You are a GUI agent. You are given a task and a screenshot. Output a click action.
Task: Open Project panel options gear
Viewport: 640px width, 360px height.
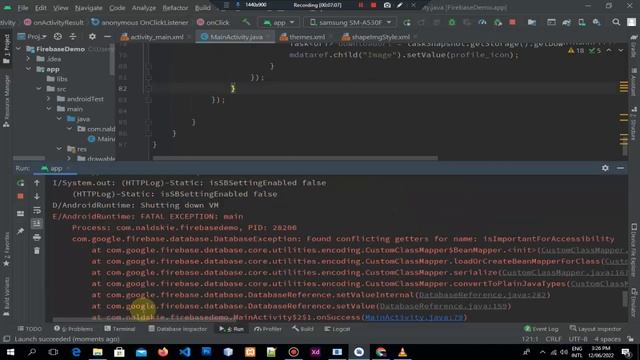click(92, 37)
